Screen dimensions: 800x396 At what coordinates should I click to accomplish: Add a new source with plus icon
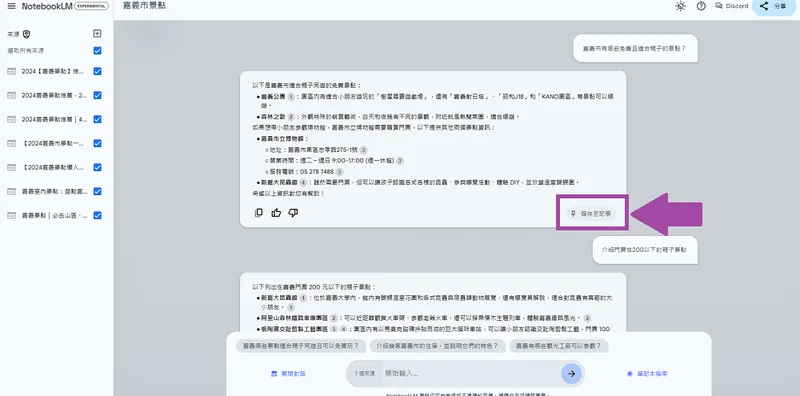click(x=97, y=34)
